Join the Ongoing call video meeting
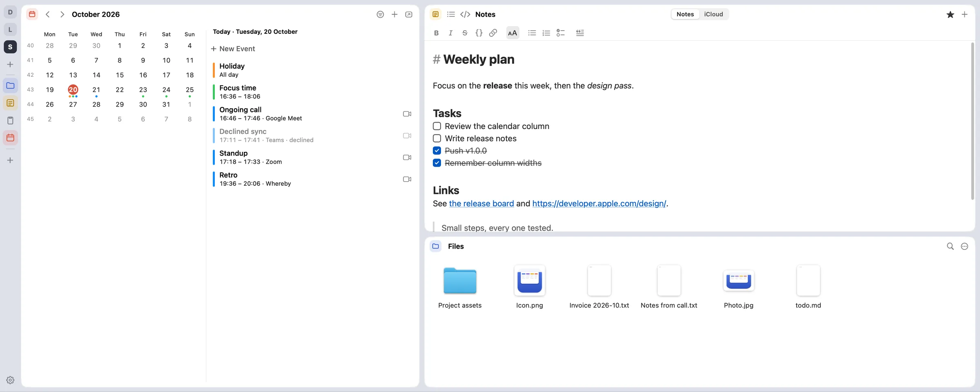980x392 pixels. (x=407, y=114)
